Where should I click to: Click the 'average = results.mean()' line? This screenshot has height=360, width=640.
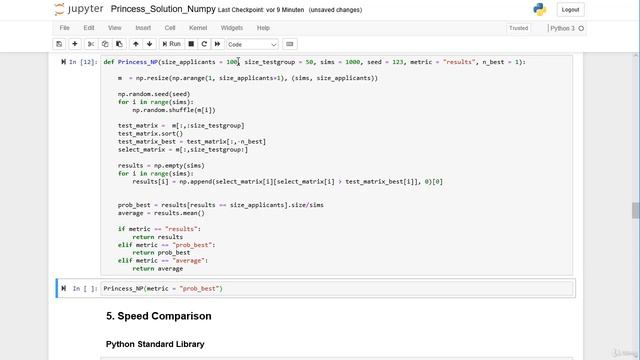161,213
